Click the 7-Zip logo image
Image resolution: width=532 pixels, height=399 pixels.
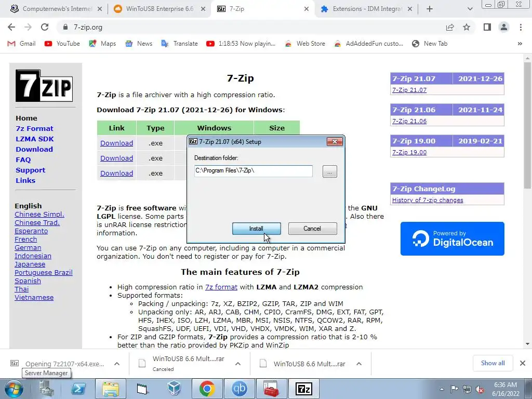coord(44,86)
